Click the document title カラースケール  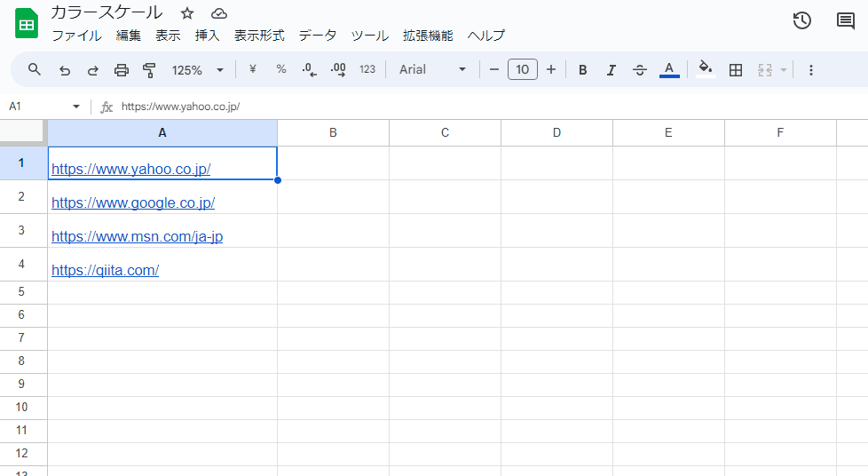click(107, 12)
